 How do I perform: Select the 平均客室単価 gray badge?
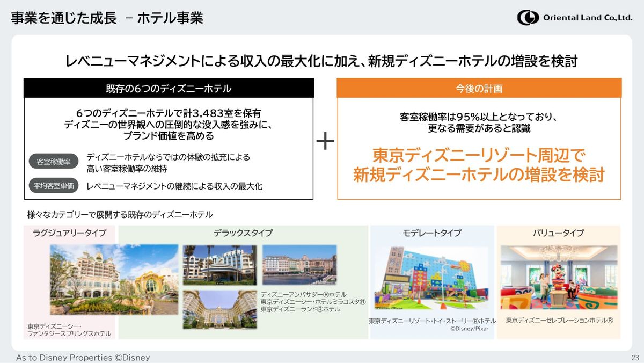click(53, 186)
